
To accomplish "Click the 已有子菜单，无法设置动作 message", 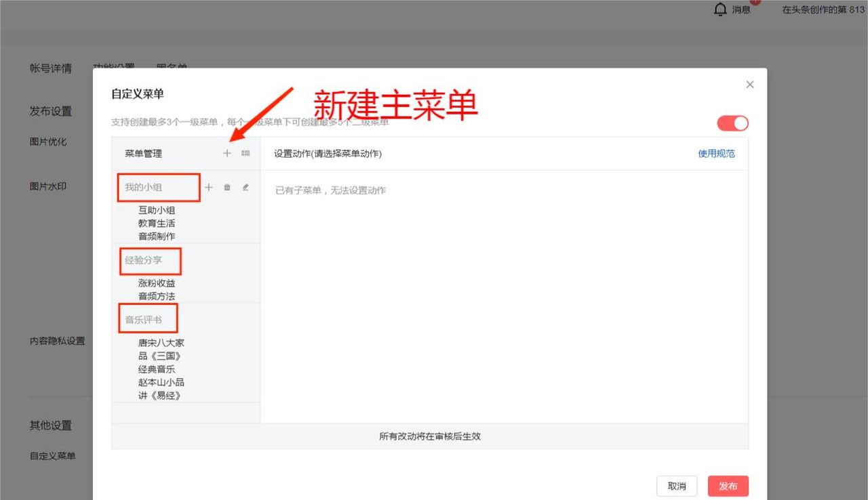I will coord(330,190).
